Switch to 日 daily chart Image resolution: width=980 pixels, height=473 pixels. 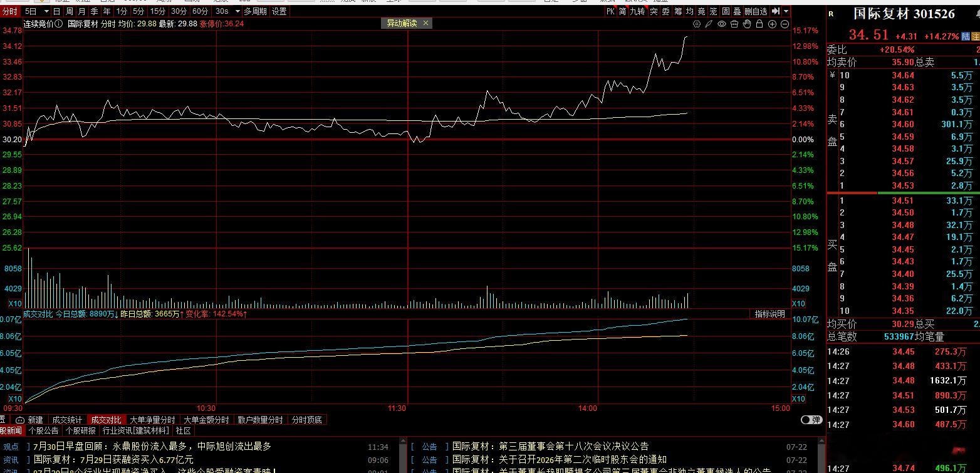point(57,11)
